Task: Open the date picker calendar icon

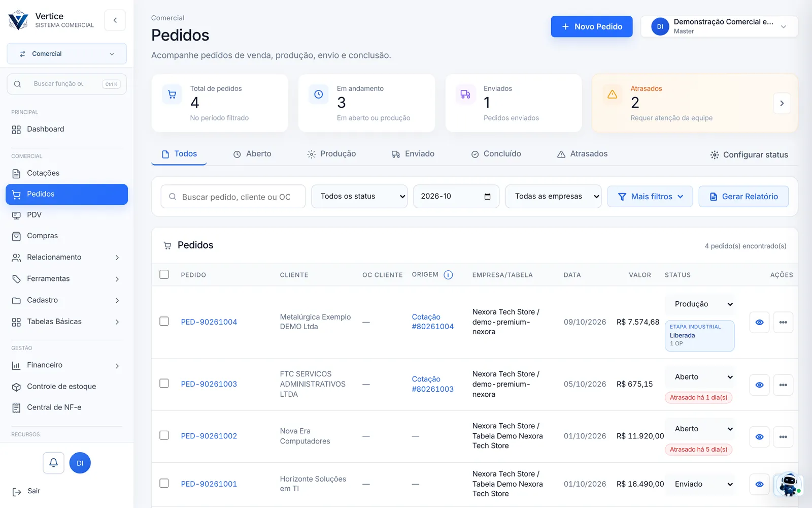Action: (x=487, y=197)
